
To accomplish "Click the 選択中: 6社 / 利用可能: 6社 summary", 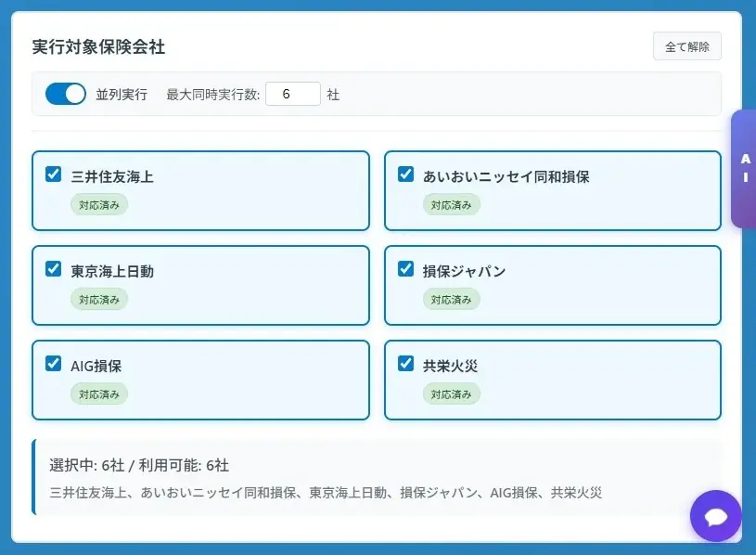I will click(x=139, y=465).
